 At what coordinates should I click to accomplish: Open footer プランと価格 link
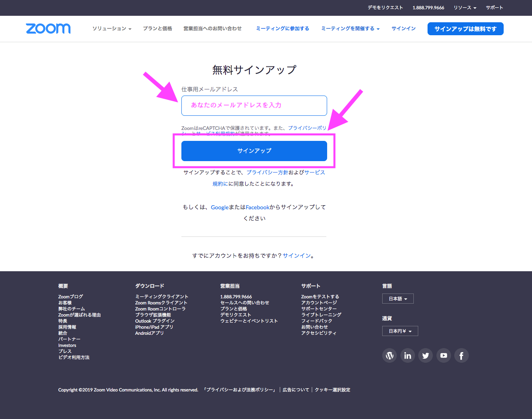point(234,309)
